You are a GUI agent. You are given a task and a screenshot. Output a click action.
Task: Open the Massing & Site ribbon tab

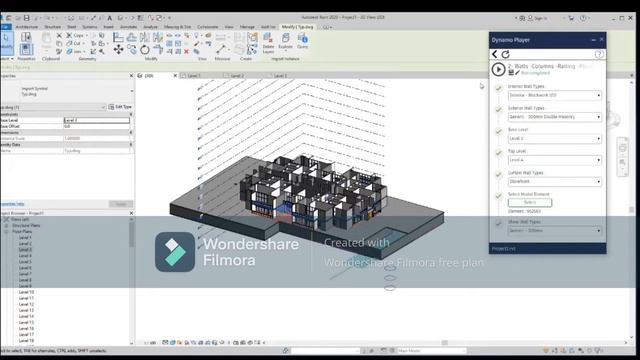[177, 27]
